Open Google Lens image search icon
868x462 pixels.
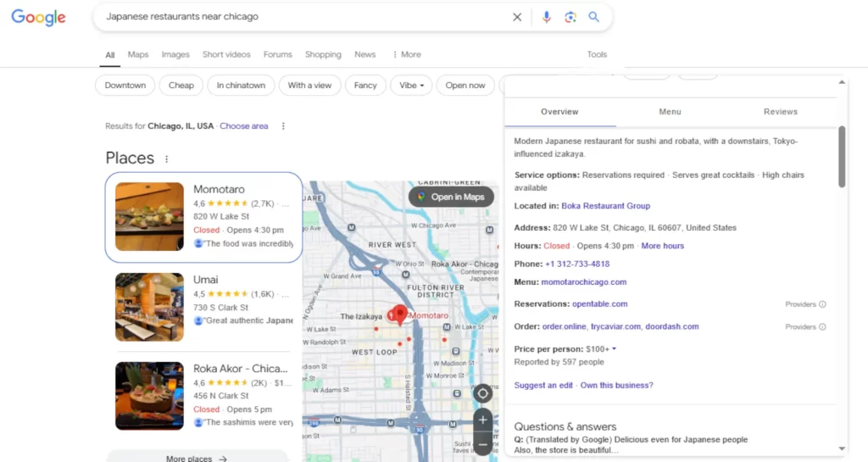pos(570,17)
